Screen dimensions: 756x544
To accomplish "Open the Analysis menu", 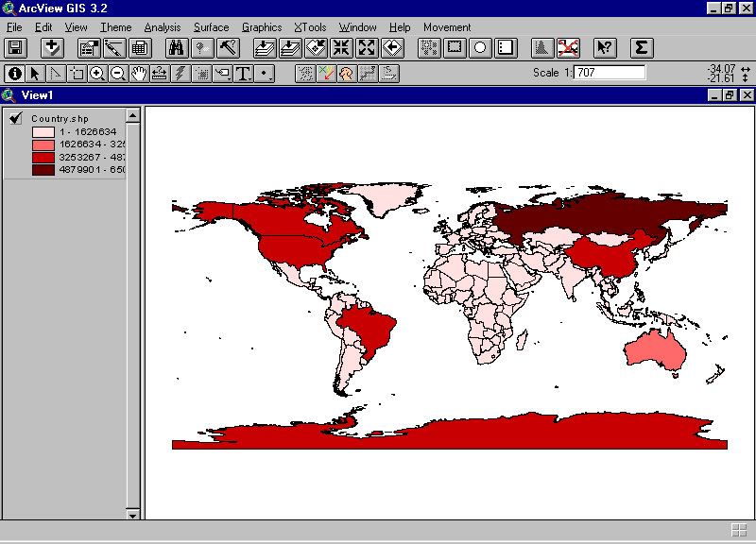I will coord(162,27).
